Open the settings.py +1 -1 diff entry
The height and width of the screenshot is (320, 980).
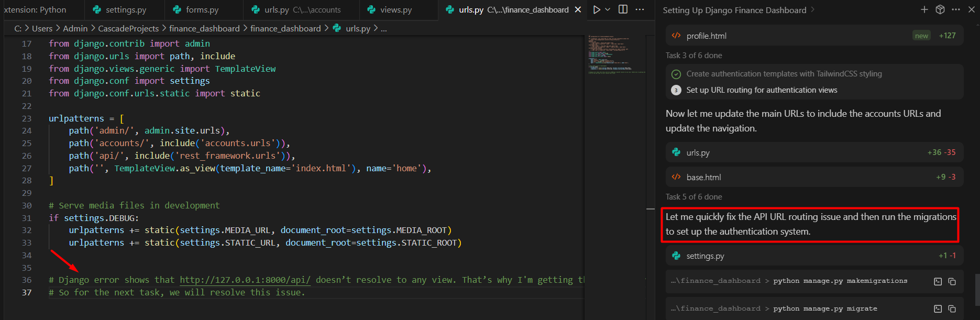pos(814,256)
